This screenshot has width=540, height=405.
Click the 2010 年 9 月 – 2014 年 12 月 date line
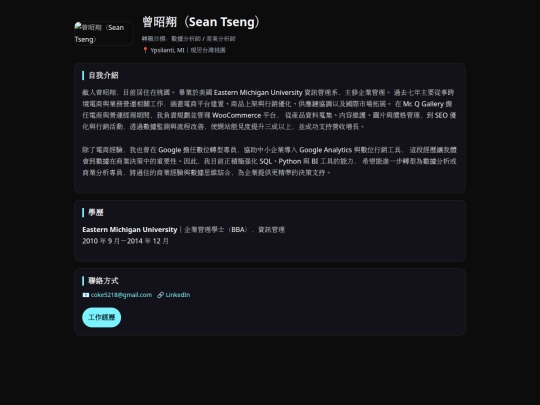coord(125,241)
